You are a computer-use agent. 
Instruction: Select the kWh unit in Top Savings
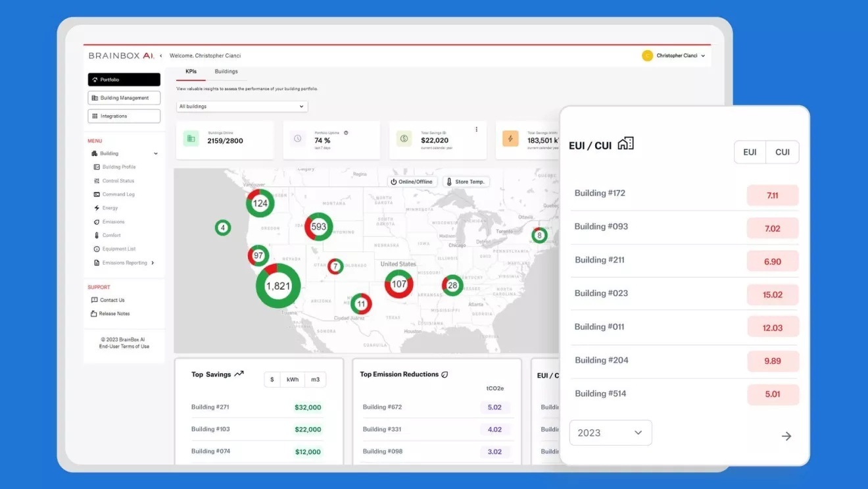pyautogui.click(x=293, y=380)
